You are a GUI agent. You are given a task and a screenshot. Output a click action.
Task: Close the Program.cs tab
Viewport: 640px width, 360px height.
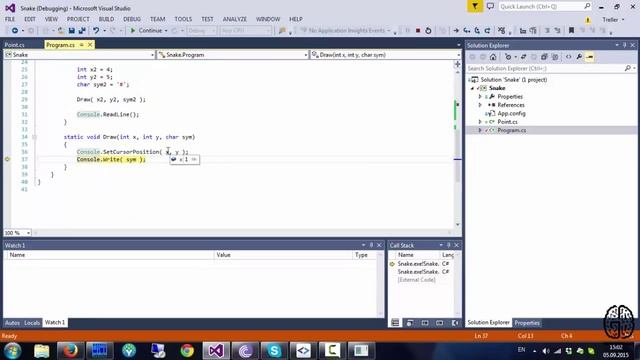[90, 44]
